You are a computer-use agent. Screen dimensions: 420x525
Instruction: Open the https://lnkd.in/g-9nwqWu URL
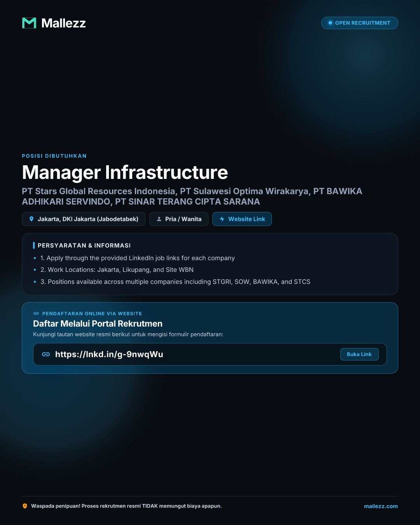[109, 354]
